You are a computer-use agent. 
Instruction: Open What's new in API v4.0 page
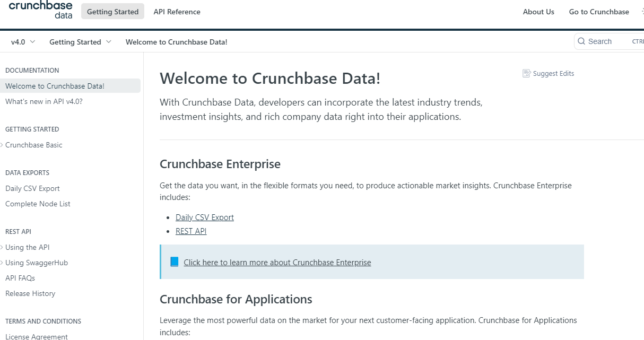coord(44,101)
